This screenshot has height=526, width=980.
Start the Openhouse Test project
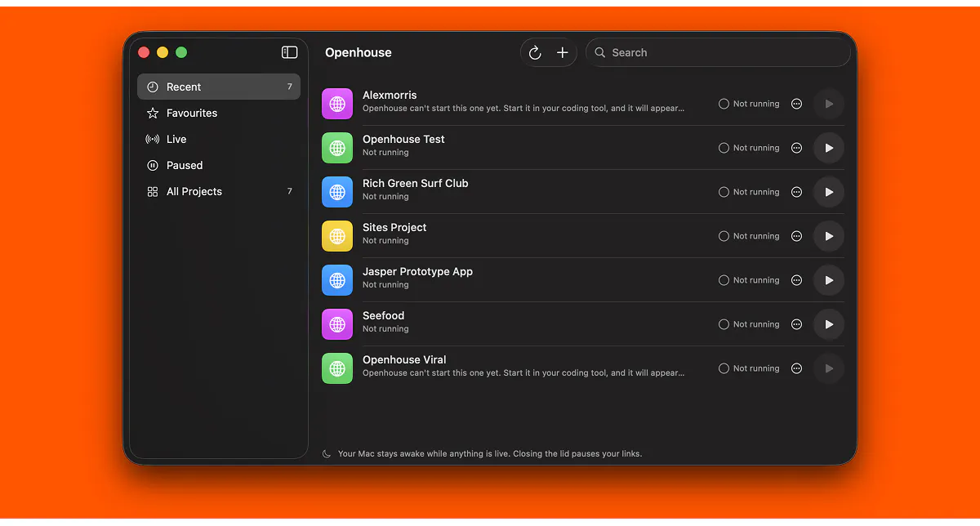[x=829, y=148]
